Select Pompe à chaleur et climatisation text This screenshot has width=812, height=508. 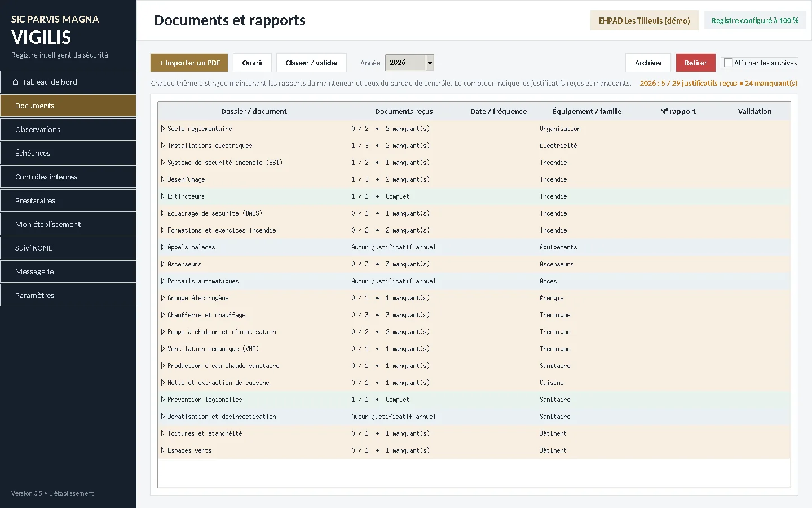point(222,332)
